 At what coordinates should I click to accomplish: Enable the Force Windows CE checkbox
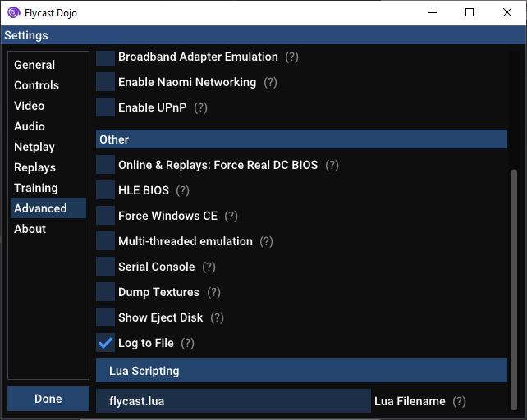point(105,216)
